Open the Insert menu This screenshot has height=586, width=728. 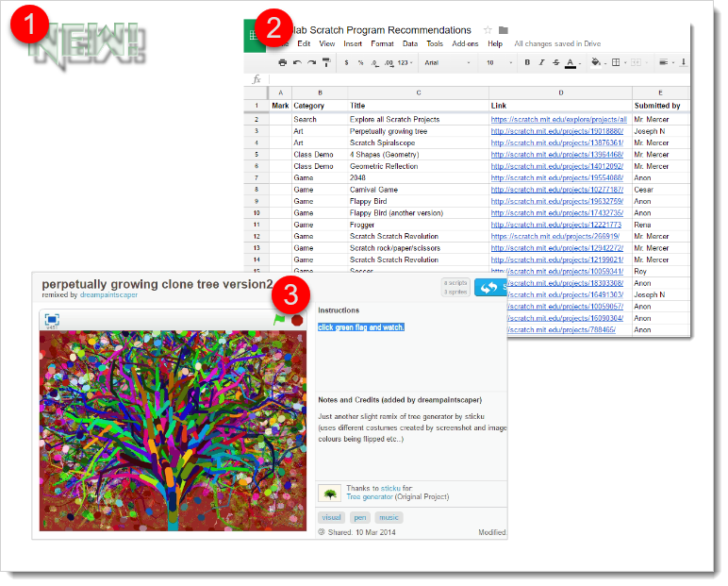click(x=353, y=43)
